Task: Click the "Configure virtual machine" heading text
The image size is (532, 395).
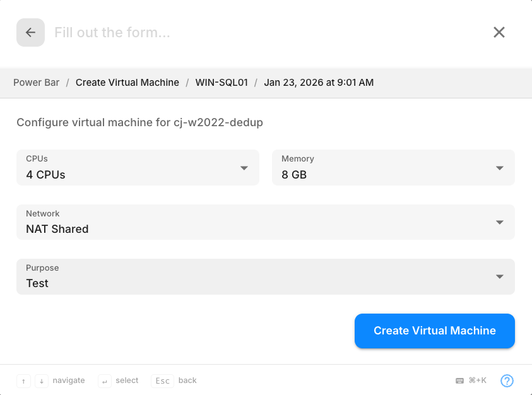Action: [139, 122]
